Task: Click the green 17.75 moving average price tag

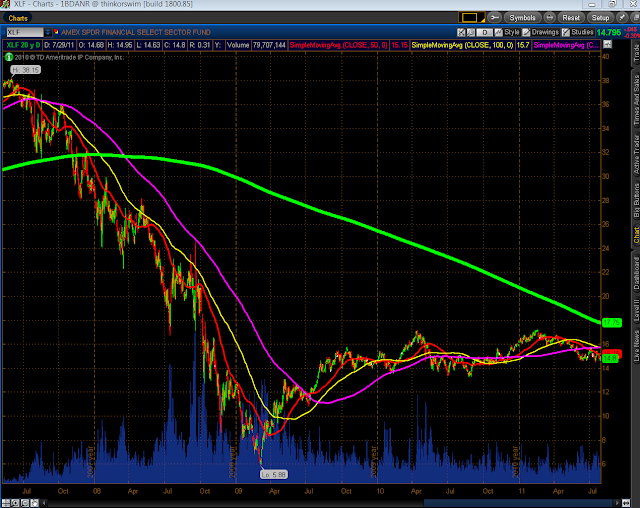Action: click(x=611, y=323)
